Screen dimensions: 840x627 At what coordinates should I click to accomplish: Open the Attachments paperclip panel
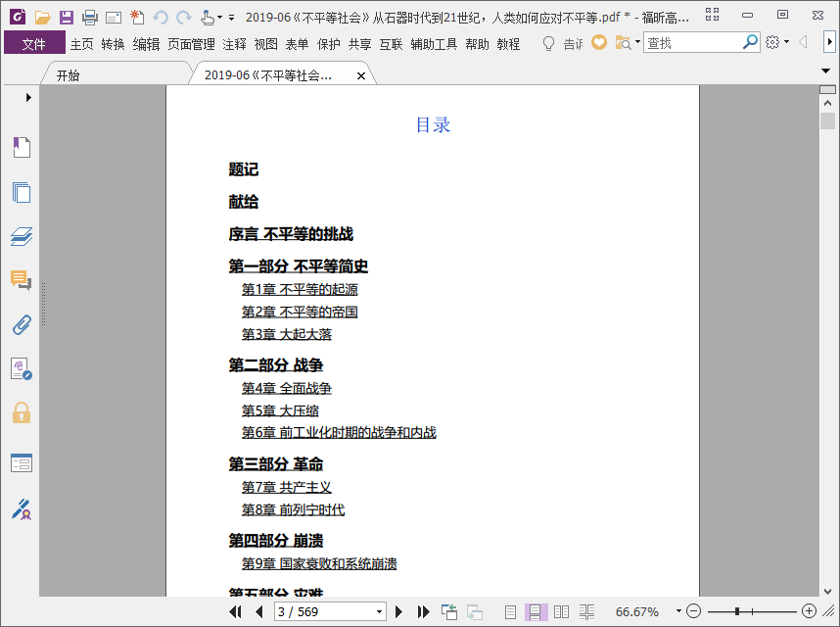pyautogui.click(x=22, y=324)
